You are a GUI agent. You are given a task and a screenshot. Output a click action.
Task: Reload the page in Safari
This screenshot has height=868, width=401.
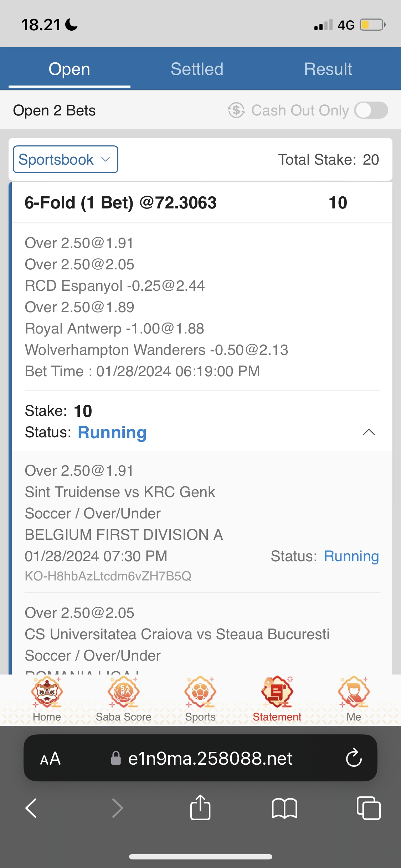click(x=354, y=758)
